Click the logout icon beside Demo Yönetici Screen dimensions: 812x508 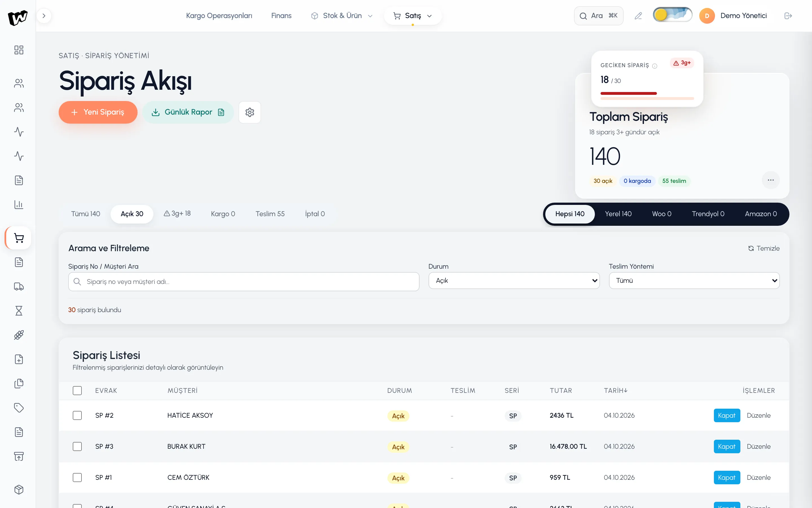[x=788, y=16]
